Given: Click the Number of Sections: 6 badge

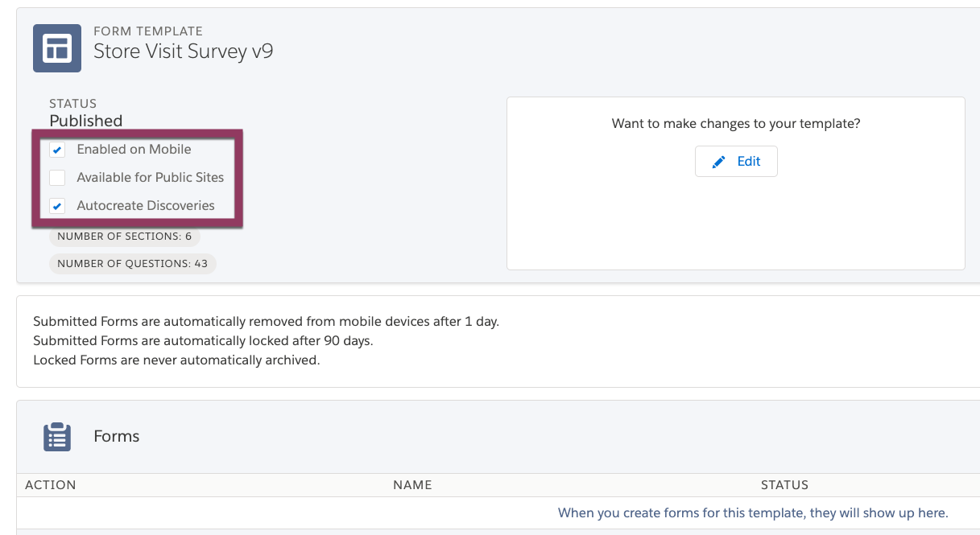Looking at the screenshot, I should click(125, 237).
